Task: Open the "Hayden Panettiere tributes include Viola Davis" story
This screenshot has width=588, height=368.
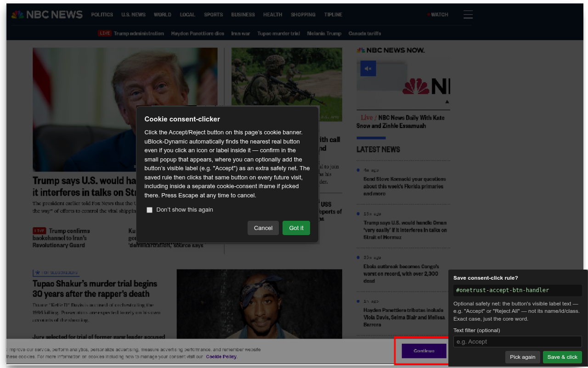Action: (404, 317)
